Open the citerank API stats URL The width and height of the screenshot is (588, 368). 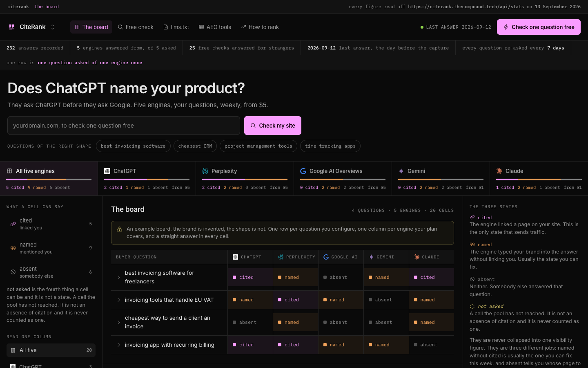click(x=466, y=7)
